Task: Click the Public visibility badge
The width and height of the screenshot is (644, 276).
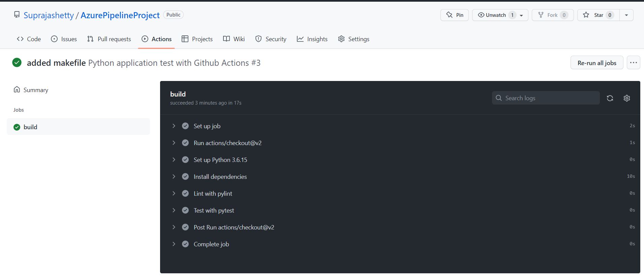Action: [x=173, y=15]
